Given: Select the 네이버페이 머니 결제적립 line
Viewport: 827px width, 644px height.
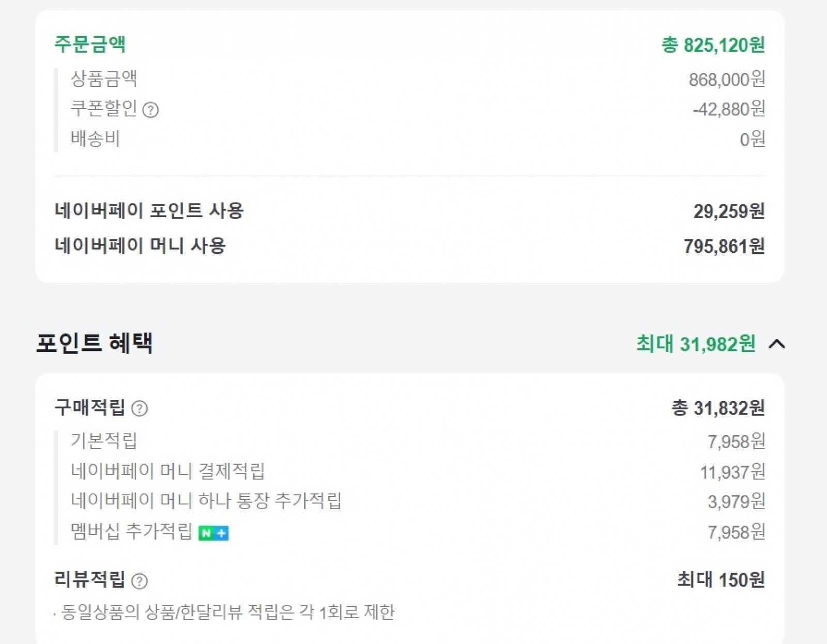Looking at the screenshot, I should [167, 471].
